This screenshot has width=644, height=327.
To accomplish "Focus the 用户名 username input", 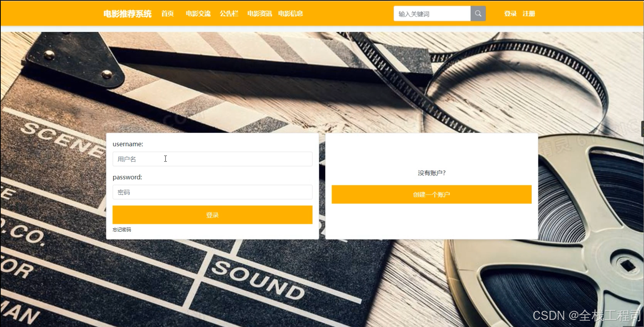I will point(212,159).
